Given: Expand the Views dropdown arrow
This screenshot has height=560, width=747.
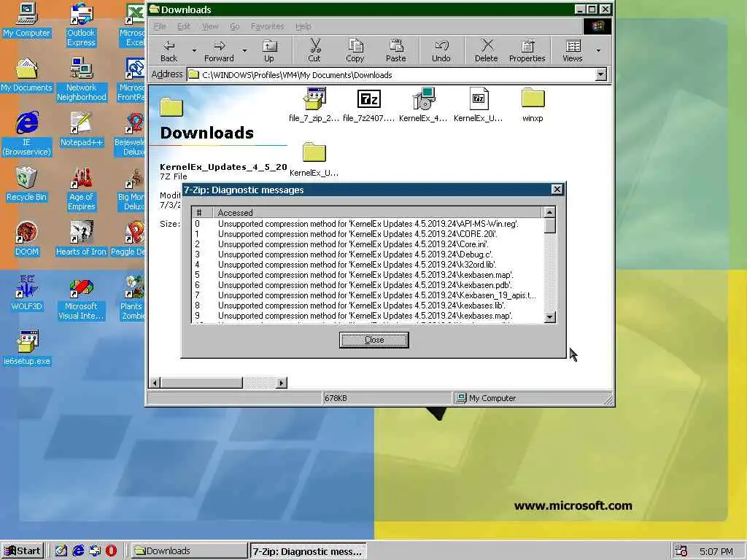Looking at the screenshot, I should click(598, 50).
